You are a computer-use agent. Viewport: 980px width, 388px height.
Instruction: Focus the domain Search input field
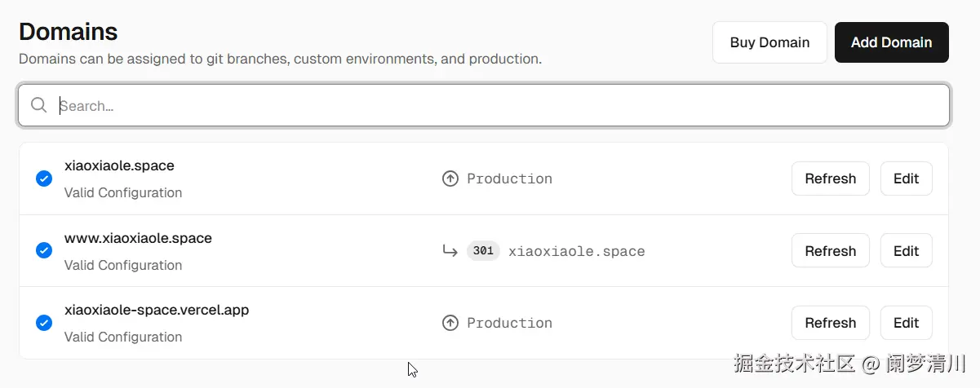[490, 106]
